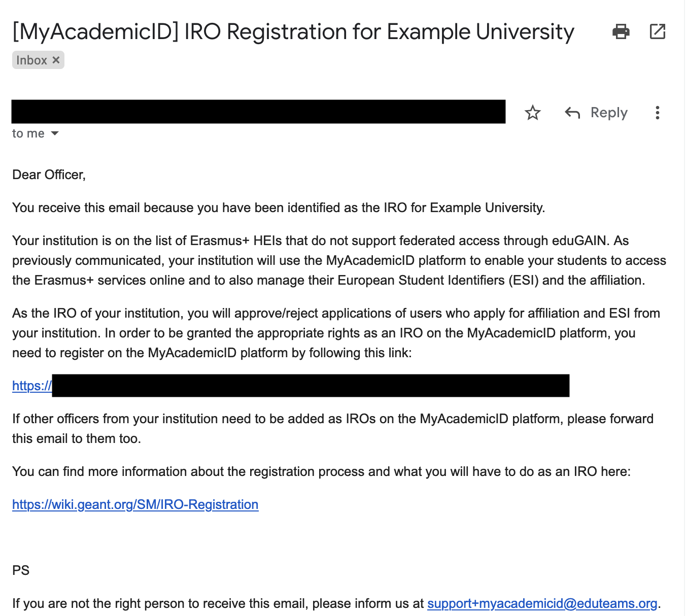The image size is (686, 616).
Task: Star this message
Action: pyautogui.click(x=532, y=112)
